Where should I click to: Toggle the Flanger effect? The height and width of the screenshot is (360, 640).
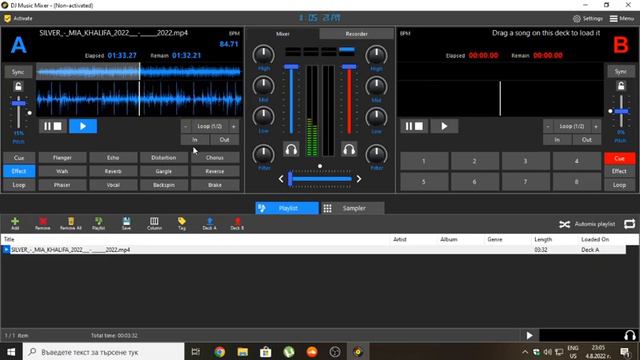(x=62, y=158)
